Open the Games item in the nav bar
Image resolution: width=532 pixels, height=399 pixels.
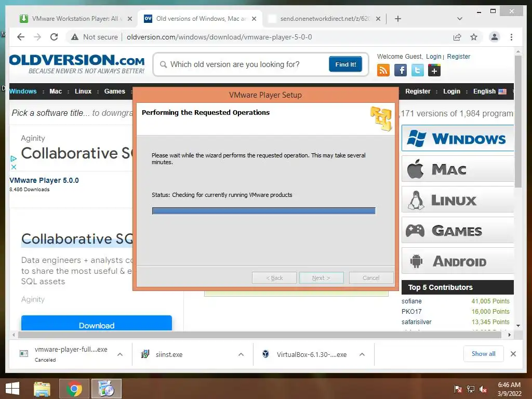[115, 91]
